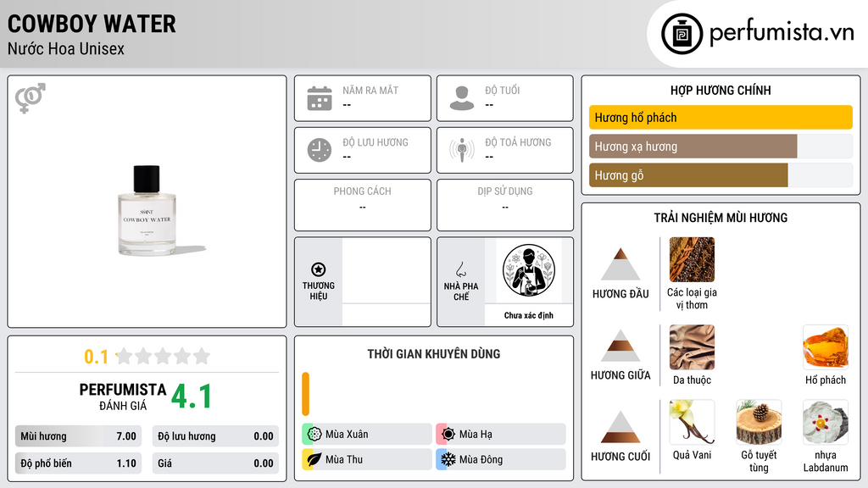Click the Cowboy Water bottle image
The image size is (868, 488).
pyautogui.click(x=147, y=211)
